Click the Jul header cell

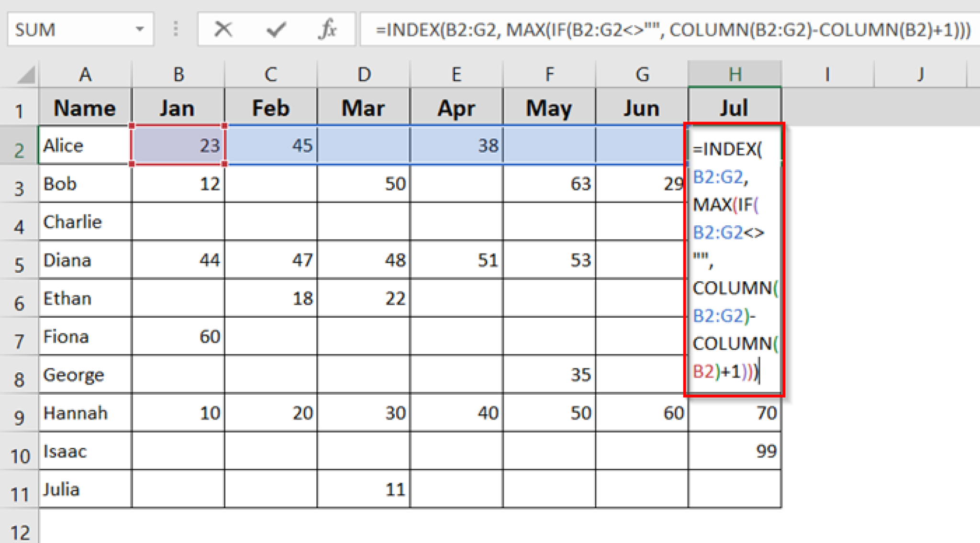coord(735,108)
